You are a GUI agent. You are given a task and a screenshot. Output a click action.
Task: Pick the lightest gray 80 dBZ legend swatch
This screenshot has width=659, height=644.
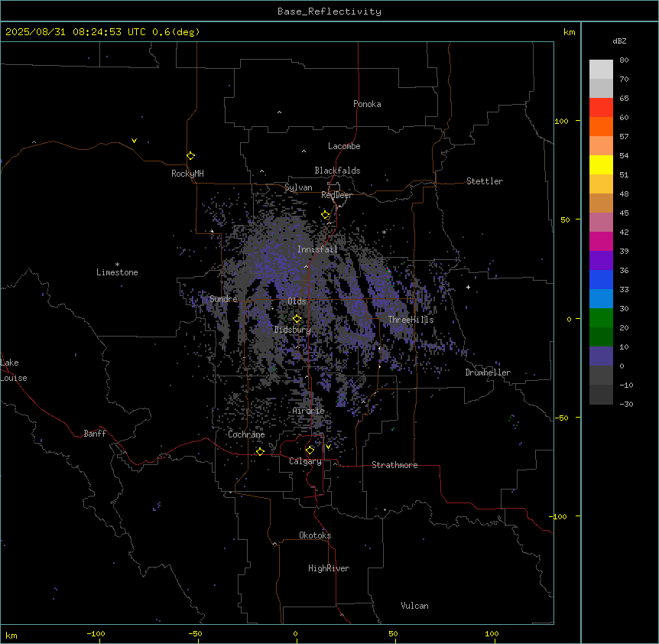click(601, 70)
